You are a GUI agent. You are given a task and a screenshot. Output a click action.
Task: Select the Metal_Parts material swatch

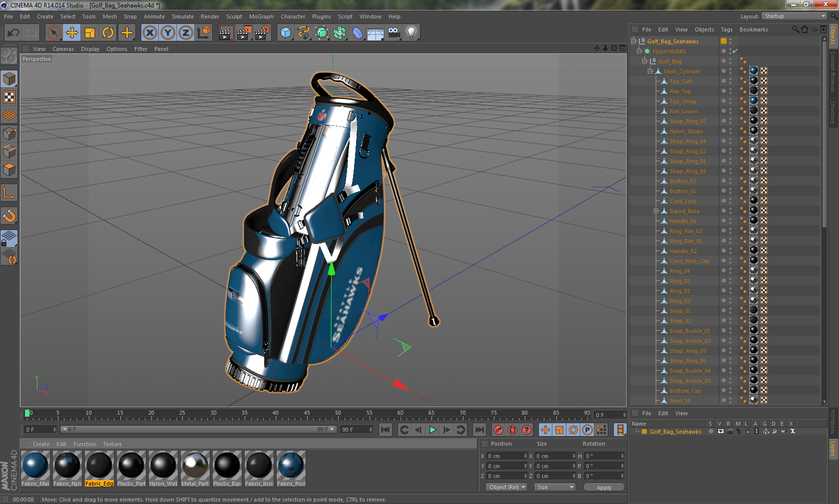[195, 469]
